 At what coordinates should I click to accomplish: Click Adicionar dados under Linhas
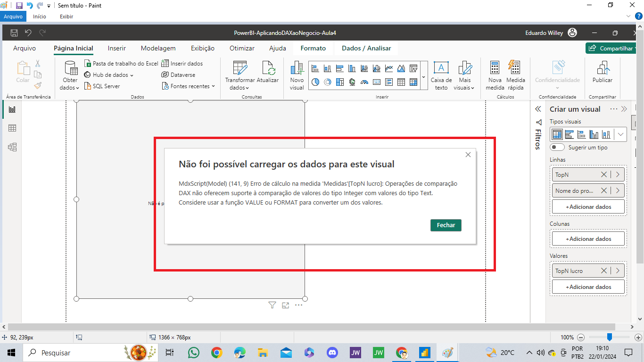[x=588, y=207]
